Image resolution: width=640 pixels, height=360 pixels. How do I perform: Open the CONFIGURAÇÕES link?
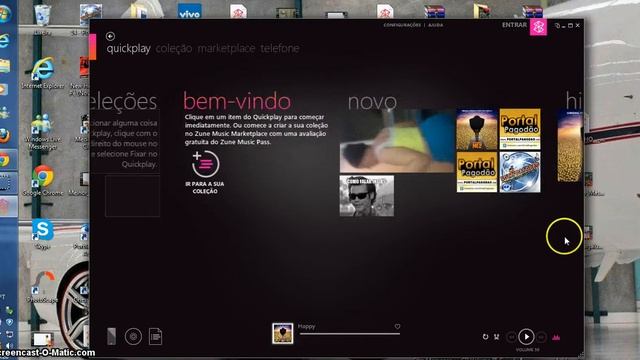click(x=402, y=25)
